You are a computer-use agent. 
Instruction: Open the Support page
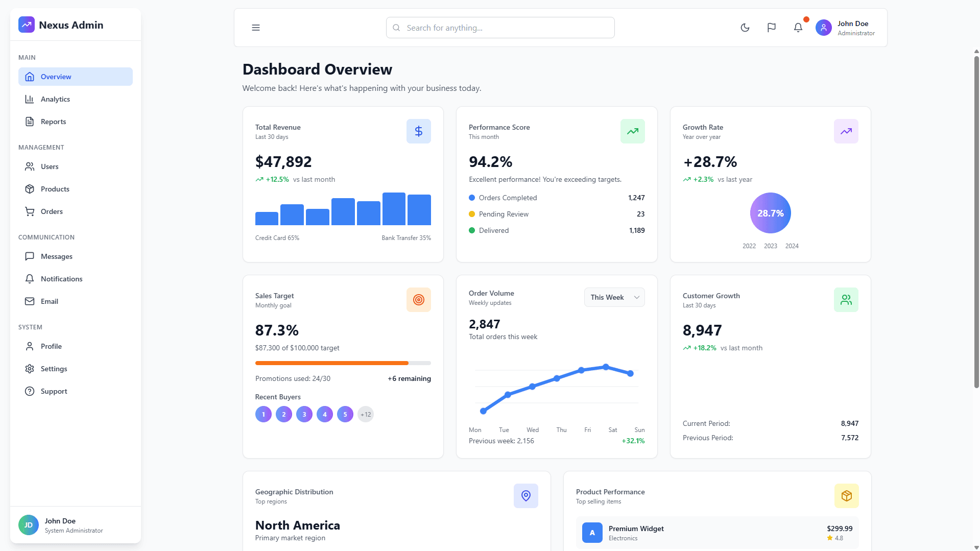click(x=54, y=391)
